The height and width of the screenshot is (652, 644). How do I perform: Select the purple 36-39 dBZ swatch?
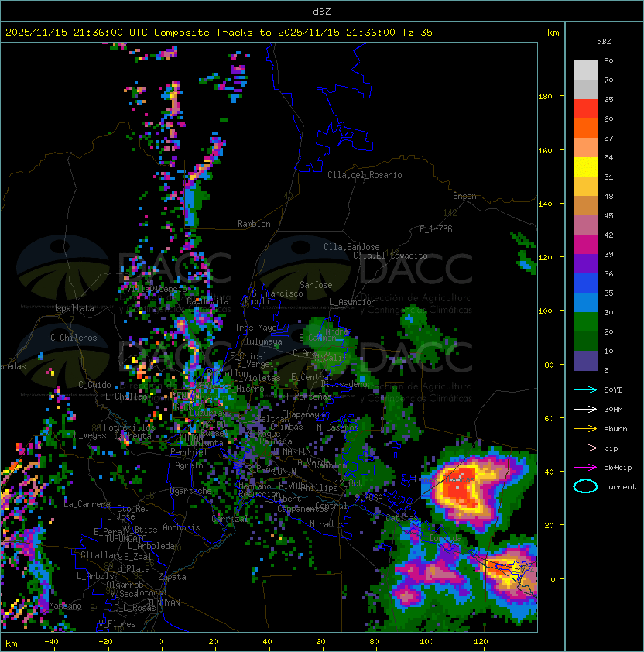pyautogui.click(x=585, y=263)
